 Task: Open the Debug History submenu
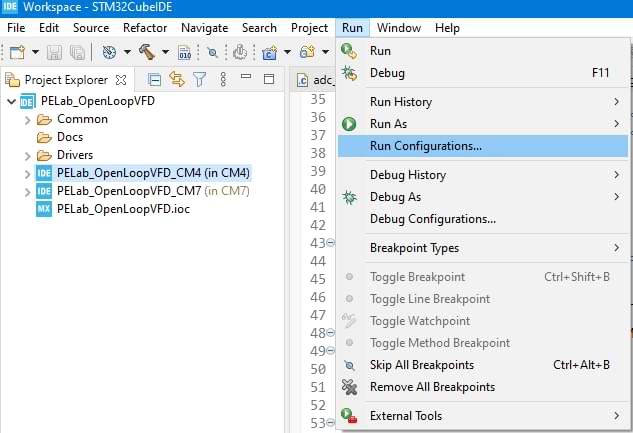pyautogui.click(x=483, y=175)
